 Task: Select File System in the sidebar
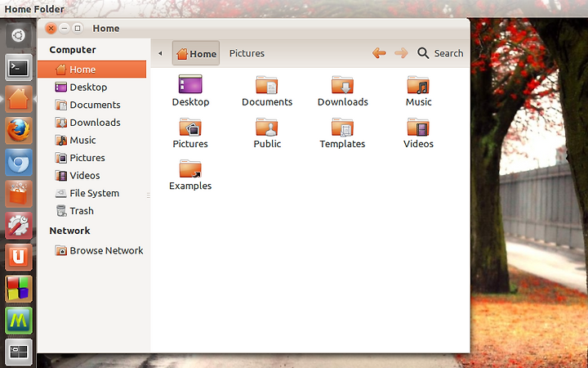(x=91, y=193)
